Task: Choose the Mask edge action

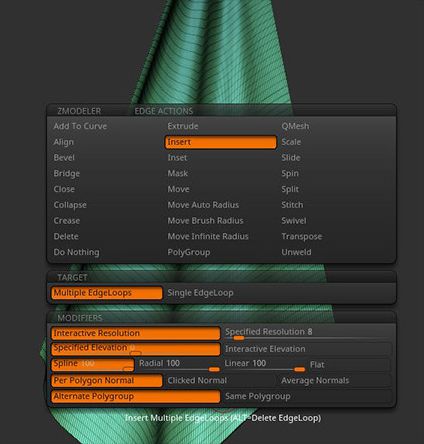Action: point(178,173)
